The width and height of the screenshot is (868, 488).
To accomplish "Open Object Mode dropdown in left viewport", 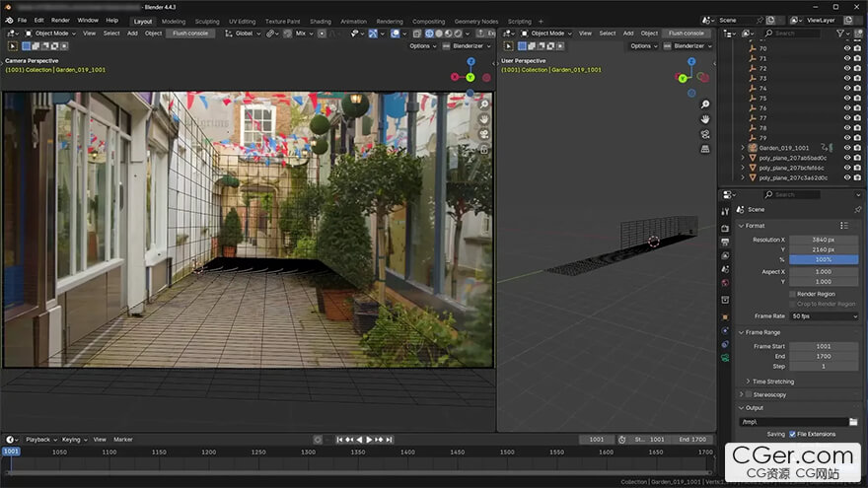I will (51, 34).
